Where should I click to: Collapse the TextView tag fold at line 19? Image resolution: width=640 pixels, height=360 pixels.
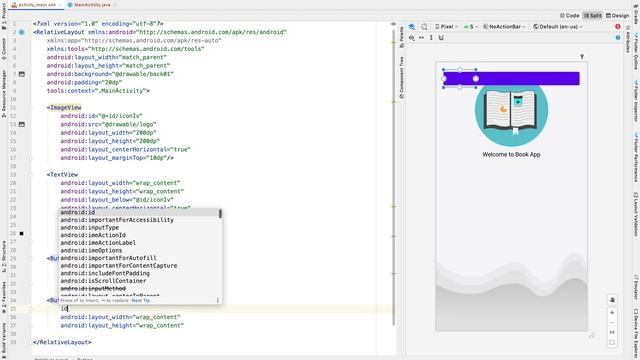point(31,175)
